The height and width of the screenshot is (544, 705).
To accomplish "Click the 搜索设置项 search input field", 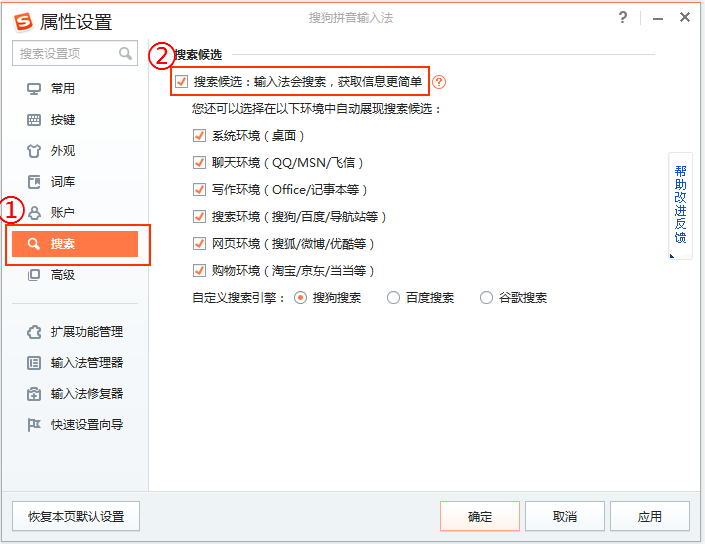I will [x=65, y=53].
